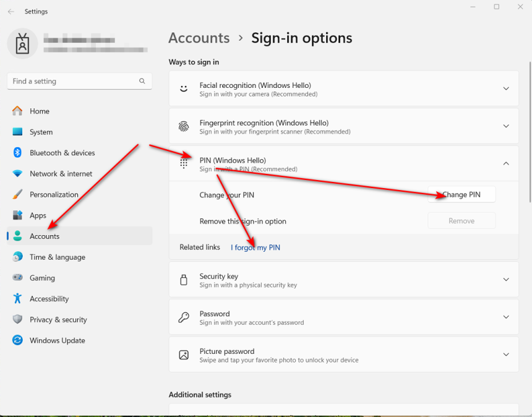Screen dimensions: 532x417
Task: Click the back arrow in title bar
Action: (x=11, y=12)
